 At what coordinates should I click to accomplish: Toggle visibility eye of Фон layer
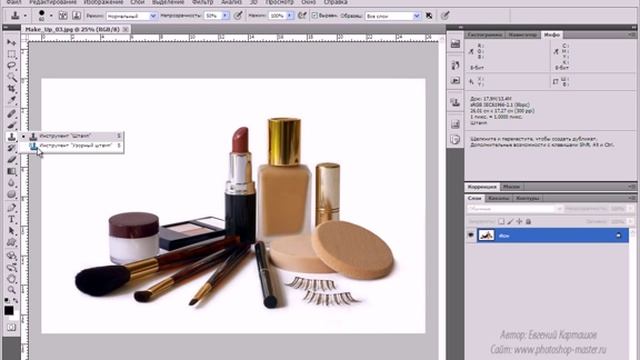(x=471, y=235)
